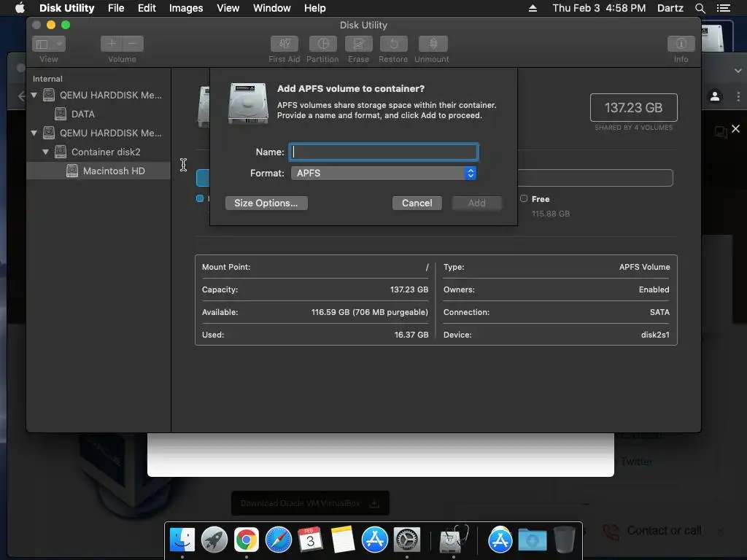Open Launchpad rocket in the Dock
This screenshot has height=560, width=747.
click(214, 540)
